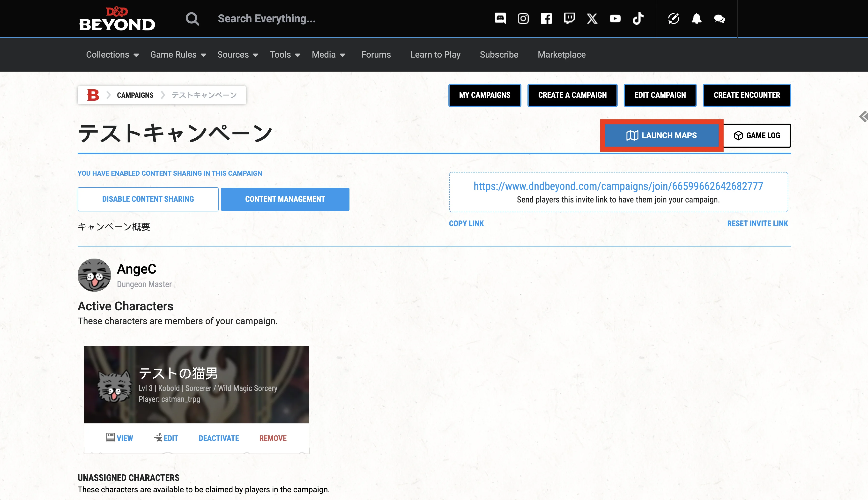Image resolution: width=868 pixels, height=500 pixels.
Task: Click the red B breadcrumb home icon
Action: [x=93, y=95]
